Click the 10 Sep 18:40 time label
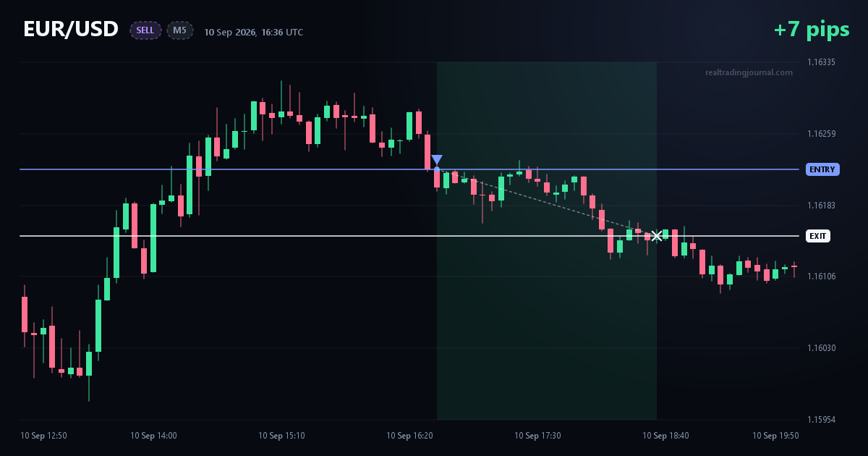 pyautogui.click(x=665, y=436)
